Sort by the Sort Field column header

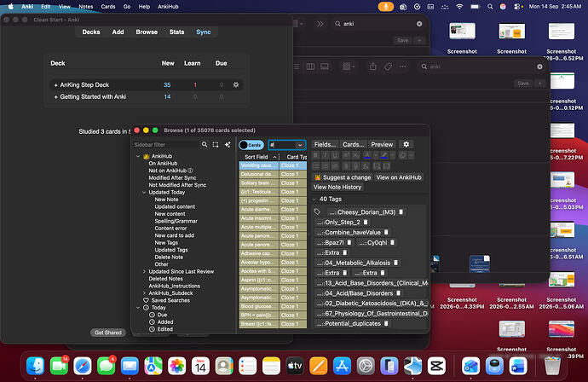259,157
